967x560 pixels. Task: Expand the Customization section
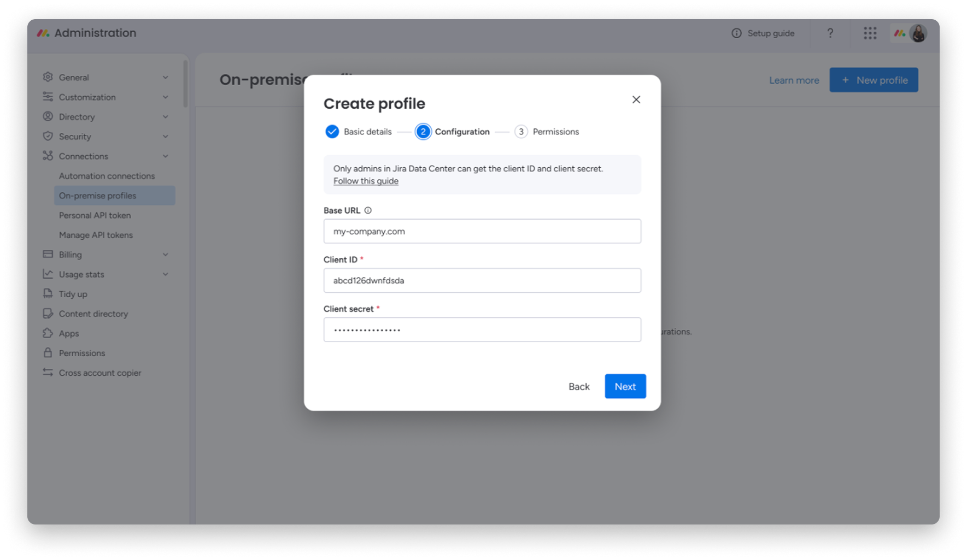tap(166, 97)
